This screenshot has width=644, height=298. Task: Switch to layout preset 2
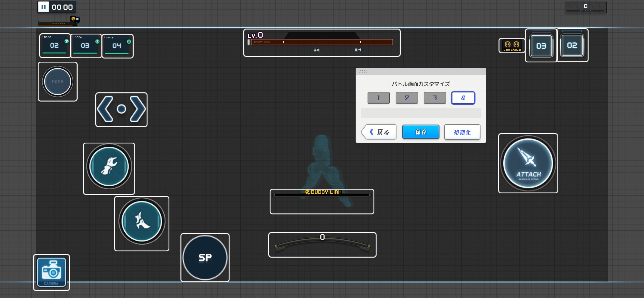pyautogui.click(x=407, y=98)
